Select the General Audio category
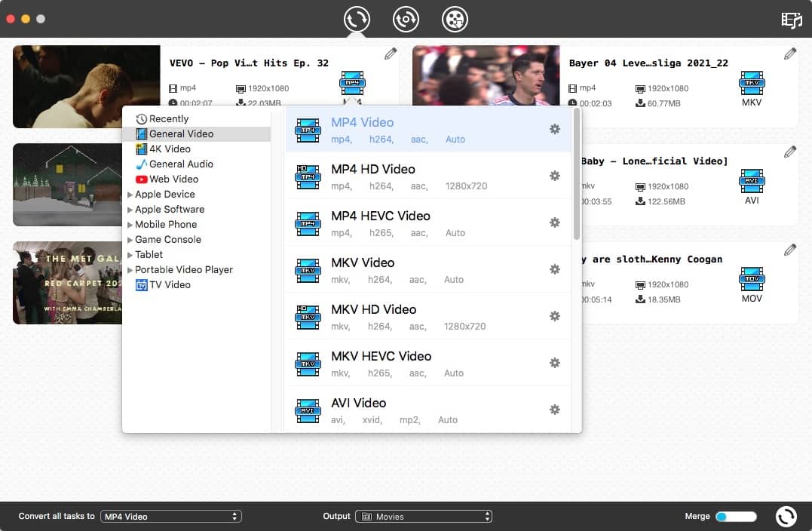812x531 pixels. click(x=180, y=164)
